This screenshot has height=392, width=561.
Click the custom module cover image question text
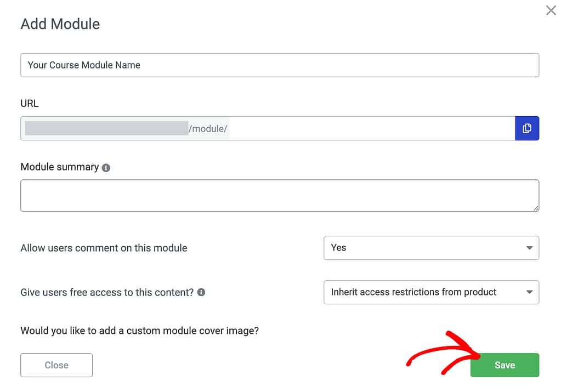(x=139, y=331)
